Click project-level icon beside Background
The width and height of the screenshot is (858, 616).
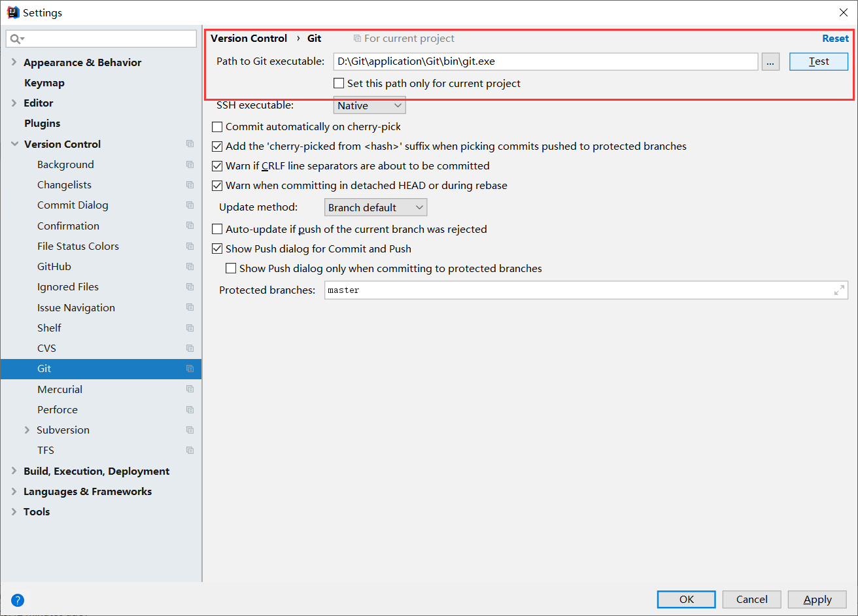point(190,164)
